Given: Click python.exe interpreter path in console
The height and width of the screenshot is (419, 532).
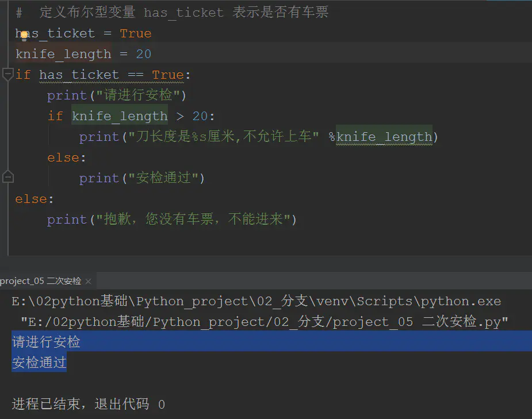Looking at the screenshot, I should [256, 301].
